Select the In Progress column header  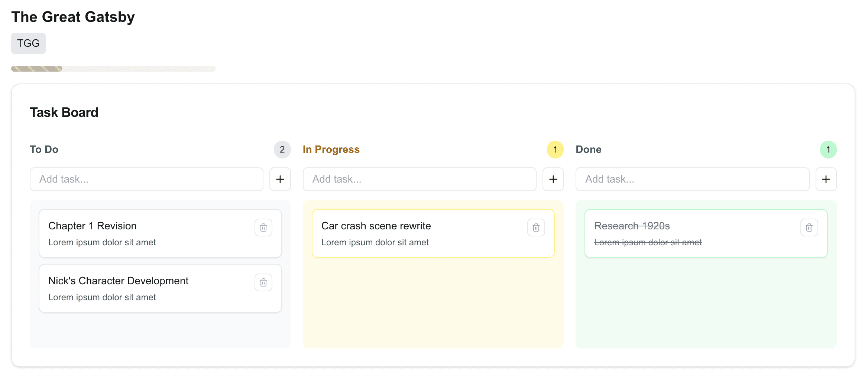tap(331, 149)
